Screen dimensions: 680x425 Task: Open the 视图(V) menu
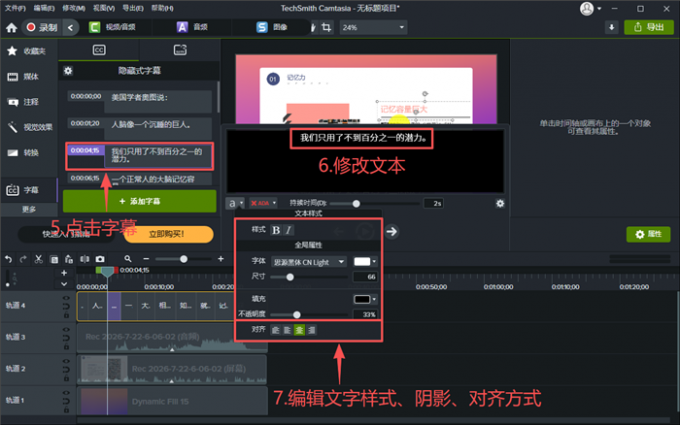pyautogui.click(x=104, y=8)
